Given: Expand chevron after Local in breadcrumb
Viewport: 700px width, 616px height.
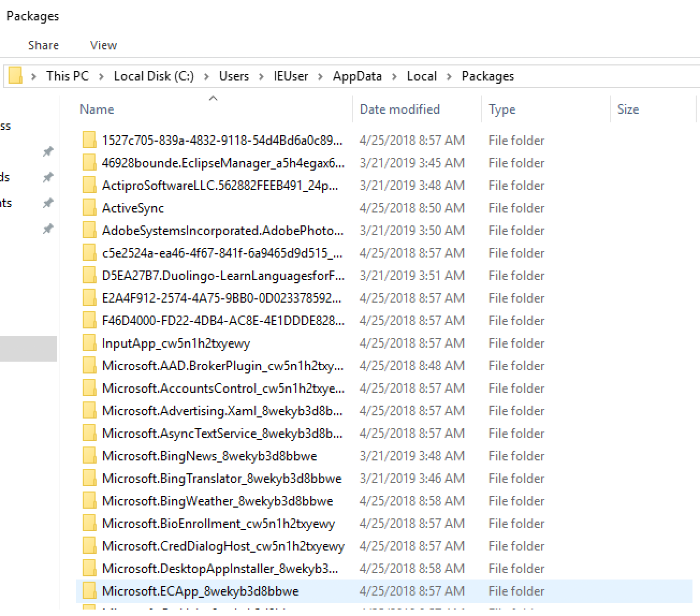Looking at the screenshot, I should (449, 77).
